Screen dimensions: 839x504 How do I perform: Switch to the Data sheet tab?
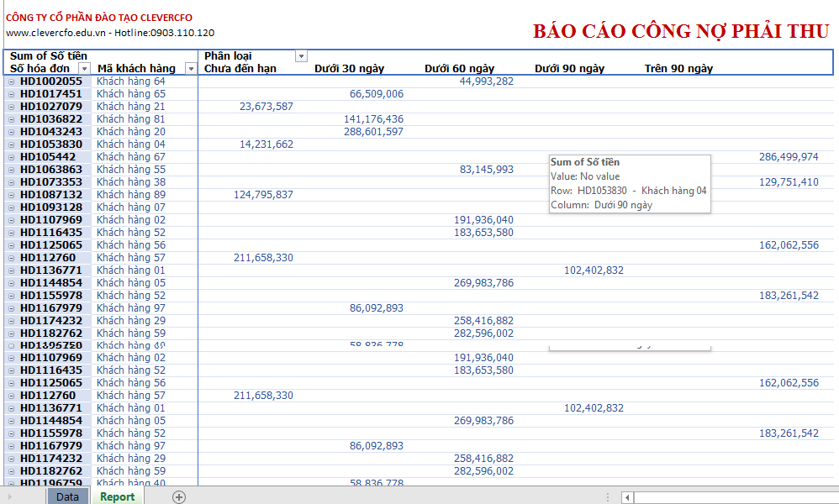67,496
